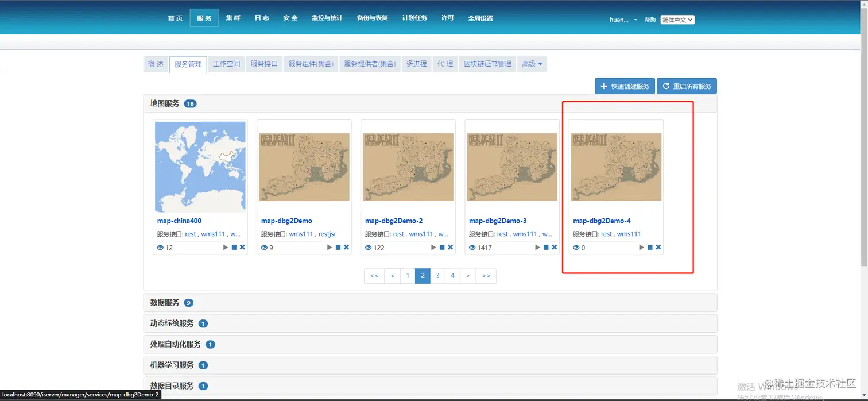Screen dimensions: 868x401
Task: Switch to the 多进程 tab
Action: pyautogui.click(x=417, y=64)
